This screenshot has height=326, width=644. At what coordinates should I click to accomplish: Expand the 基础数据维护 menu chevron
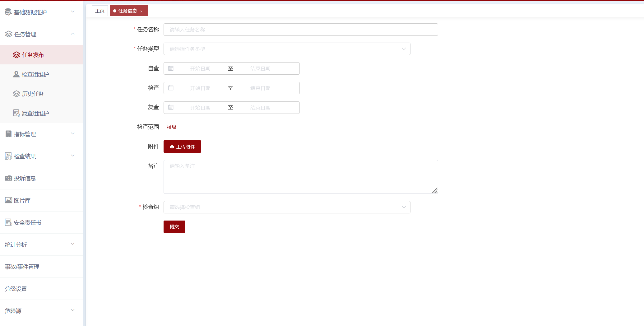[73, 12]
